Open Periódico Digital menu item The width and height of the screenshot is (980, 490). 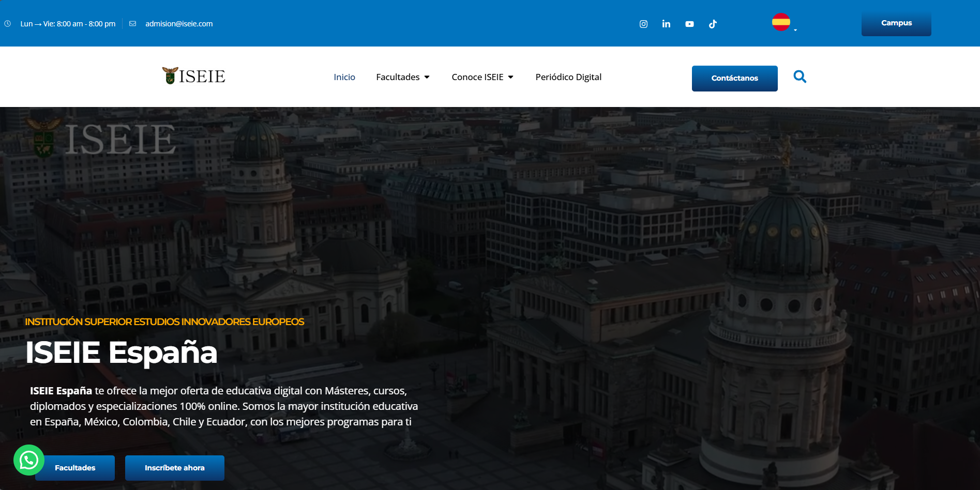(x=568, y=77)
